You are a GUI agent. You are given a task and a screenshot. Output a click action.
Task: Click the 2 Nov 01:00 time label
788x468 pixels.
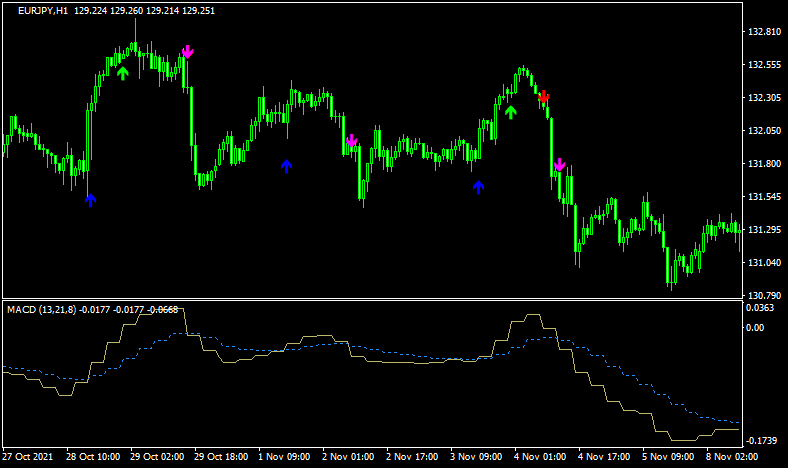pos(348,457)
